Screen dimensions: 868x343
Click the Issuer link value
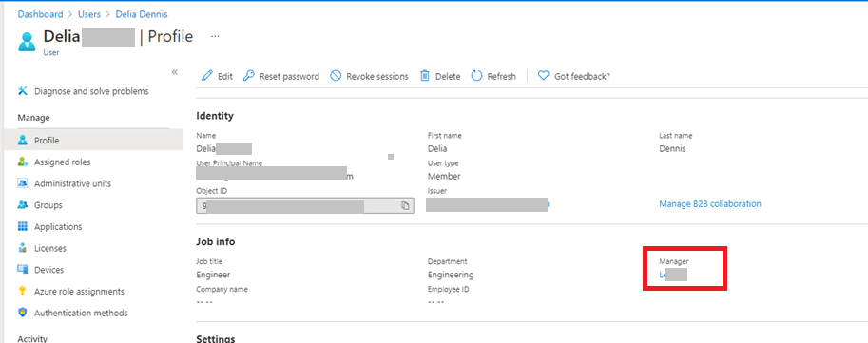click(x=488, y=204)
